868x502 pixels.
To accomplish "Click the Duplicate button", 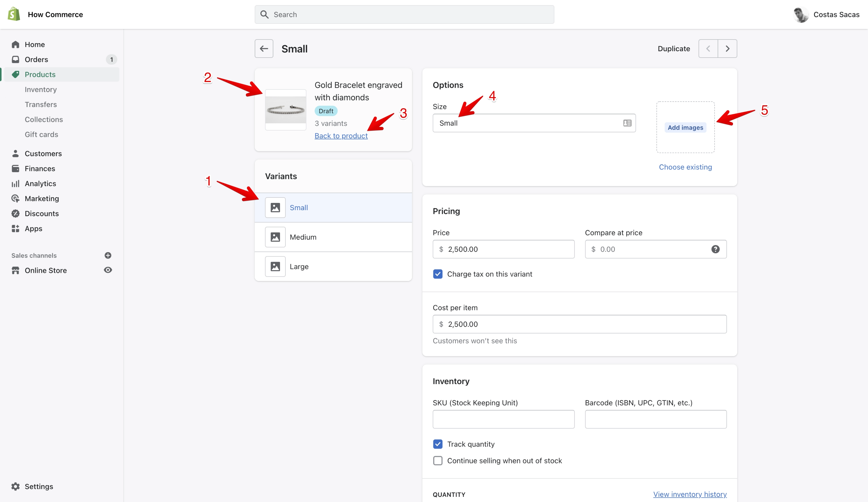I will pyautogui.click(x=674, y=49).
